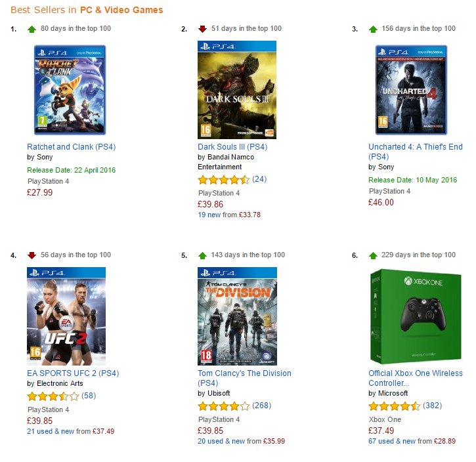The width and height of the screenshot is (476, 462).
Task: View the 58 reviews for UFC 2
Action: tap(89, 396)
